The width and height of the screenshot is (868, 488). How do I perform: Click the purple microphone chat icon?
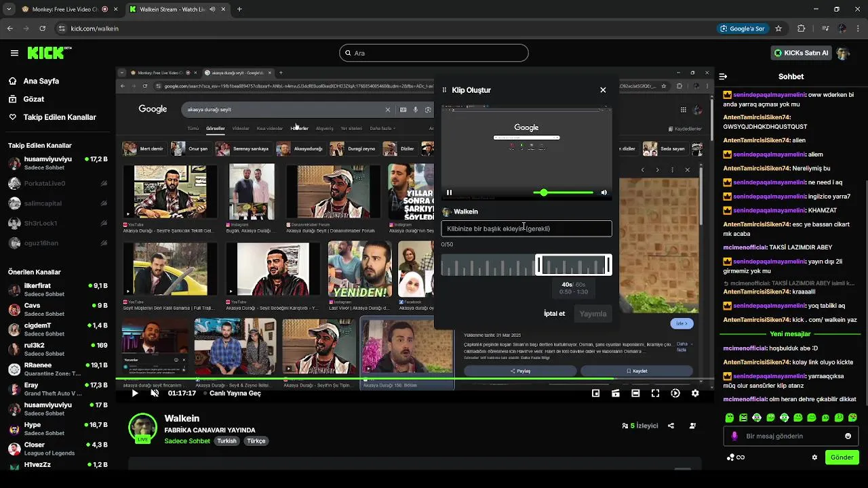point(734,436)
